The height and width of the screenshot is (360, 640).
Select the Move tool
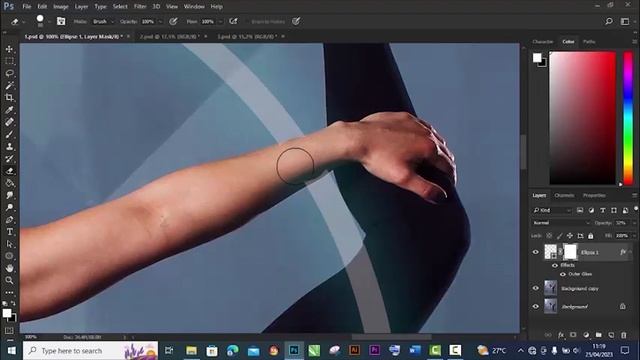click(9, 49)
